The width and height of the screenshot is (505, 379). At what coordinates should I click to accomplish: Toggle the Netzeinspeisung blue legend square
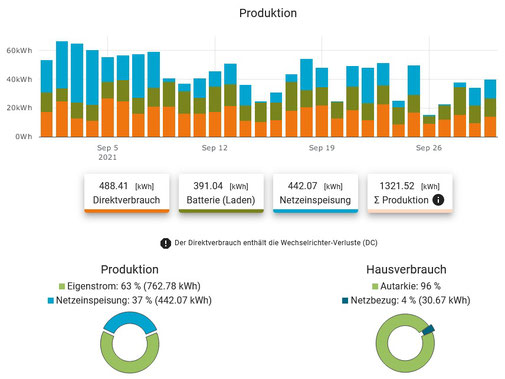pyautogui.click(x=51, y=301)
